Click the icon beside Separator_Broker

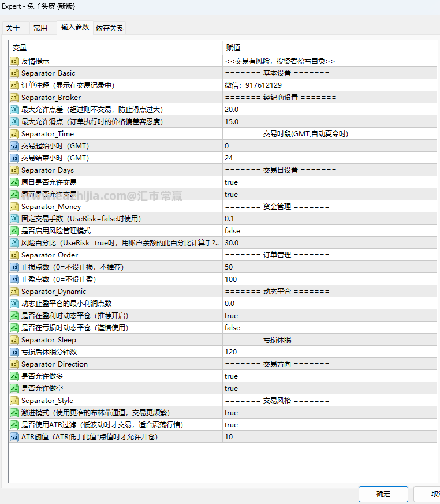tap(14, 98)
